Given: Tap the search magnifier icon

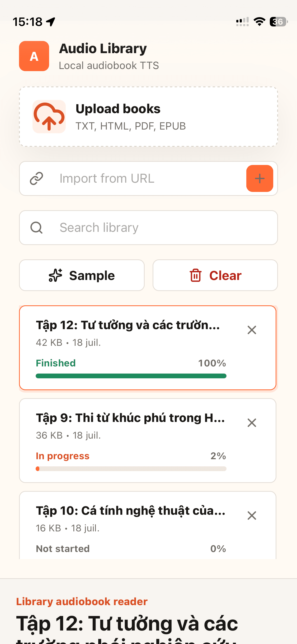Looking at the screenshot, I should click(x=36, y=228).
